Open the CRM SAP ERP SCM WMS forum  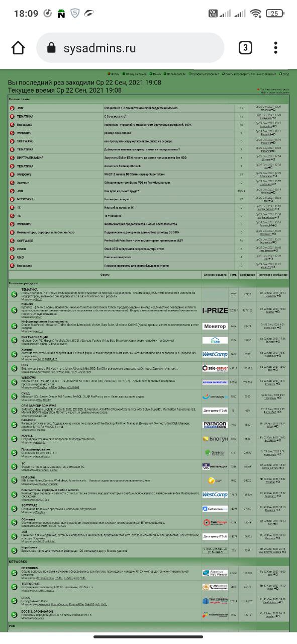pyautogui.click(x=39, y=406)
